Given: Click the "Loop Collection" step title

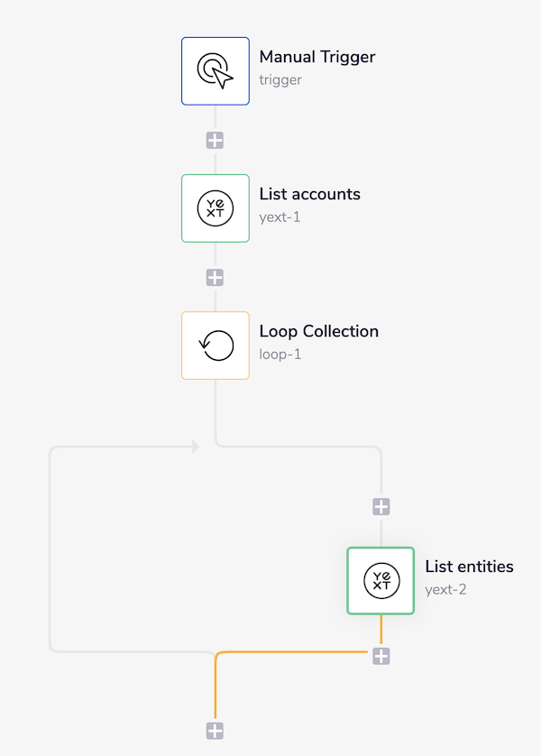Looking at the screenshot, I should point(318,331).
